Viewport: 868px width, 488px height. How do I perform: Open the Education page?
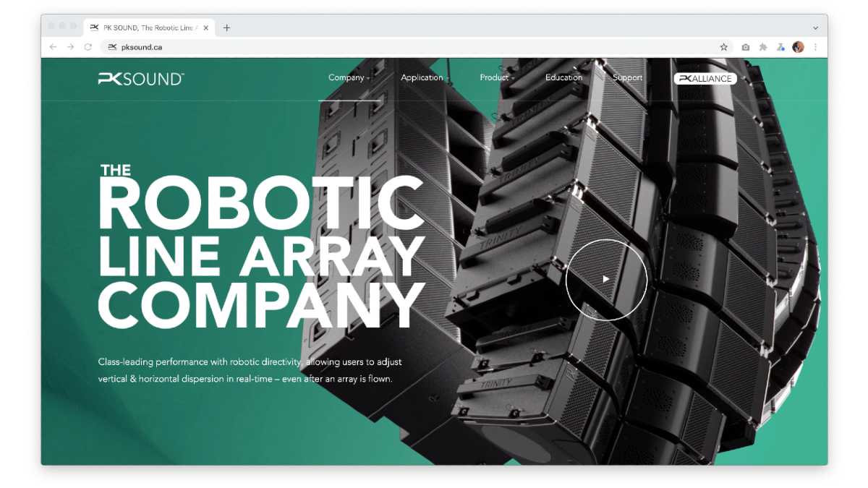pos(563,77)
